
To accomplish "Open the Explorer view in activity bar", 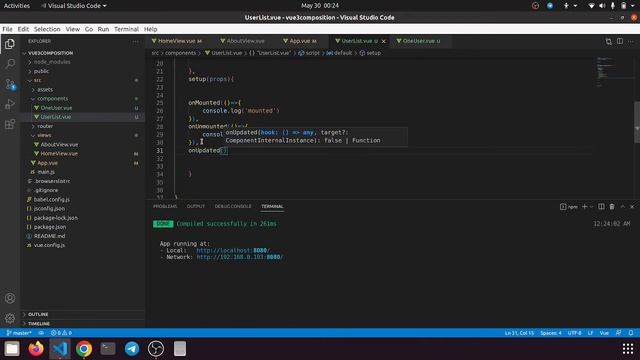I will [10, 44].
